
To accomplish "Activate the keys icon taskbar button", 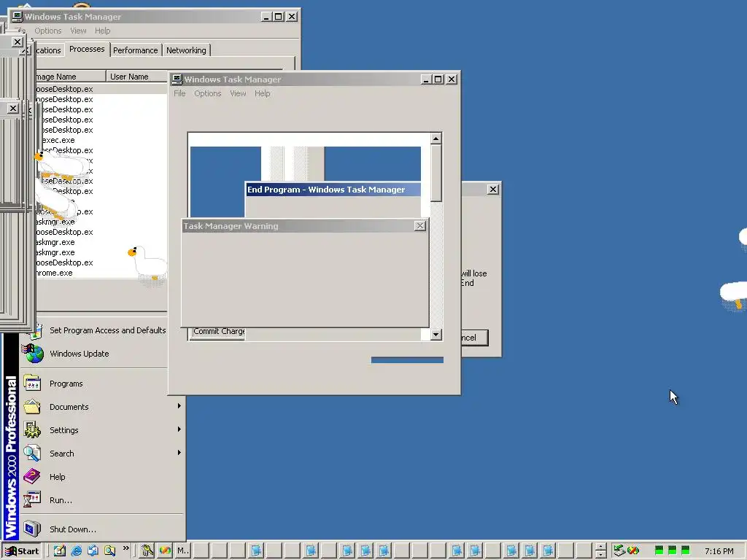I will click(147, 551).
